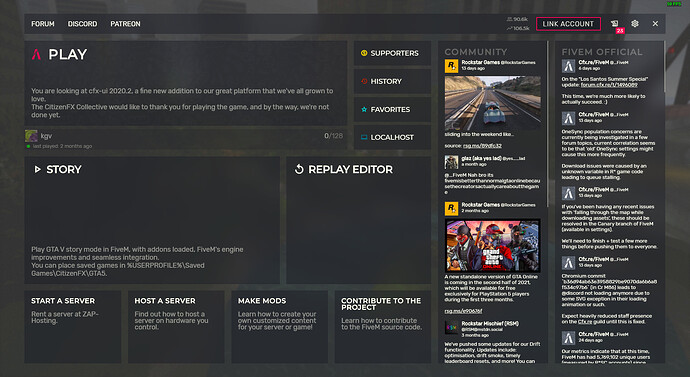Open the Favorites server list

(392, 110)
